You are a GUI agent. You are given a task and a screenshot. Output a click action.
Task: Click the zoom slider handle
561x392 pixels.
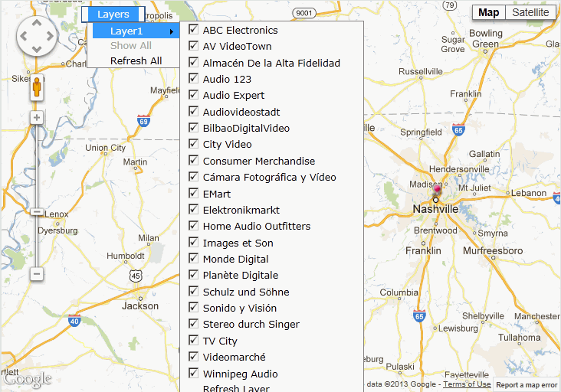point(37,212)
